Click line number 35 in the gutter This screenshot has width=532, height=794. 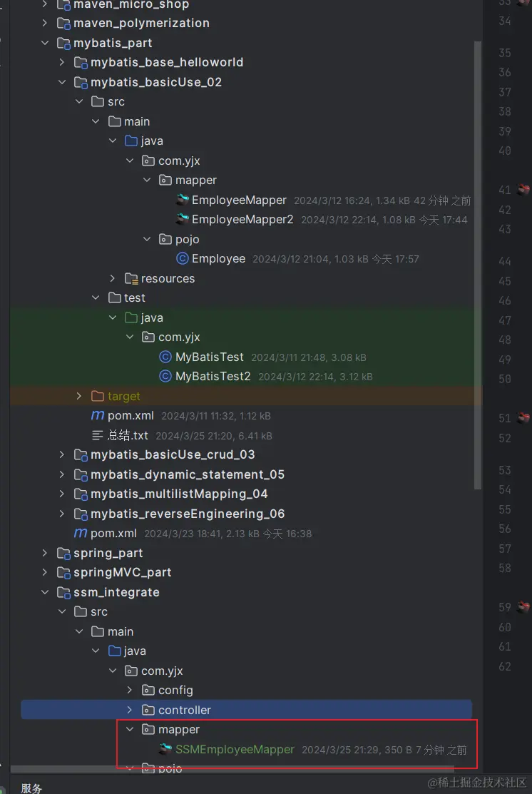click(505, 53)
